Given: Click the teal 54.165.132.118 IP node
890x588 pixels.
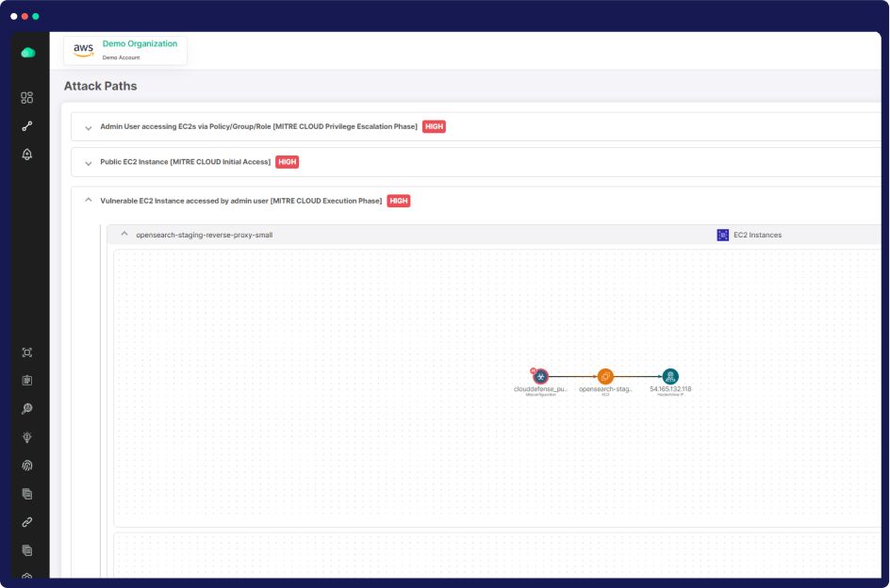Looking at the screenshot, I should click(670, 377).
